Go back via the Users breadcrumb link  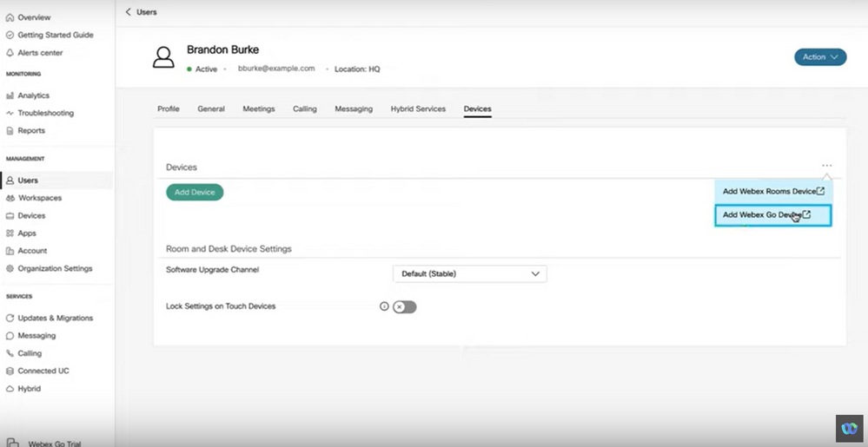[x=147, y=11]
